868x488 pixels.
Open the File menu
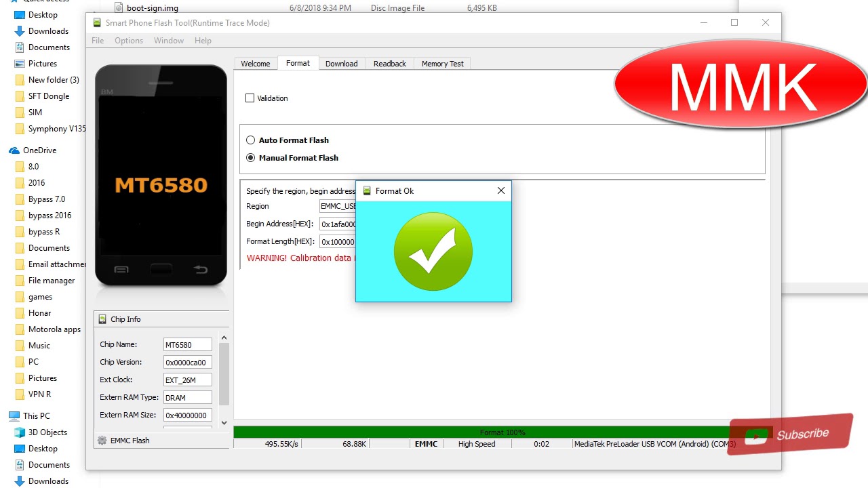98,41
